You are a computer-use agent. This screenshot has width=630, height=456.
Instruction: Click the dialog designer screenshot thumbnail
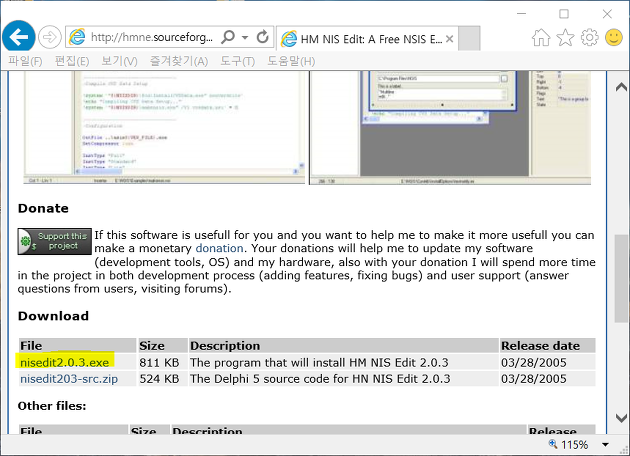[450, 127]
